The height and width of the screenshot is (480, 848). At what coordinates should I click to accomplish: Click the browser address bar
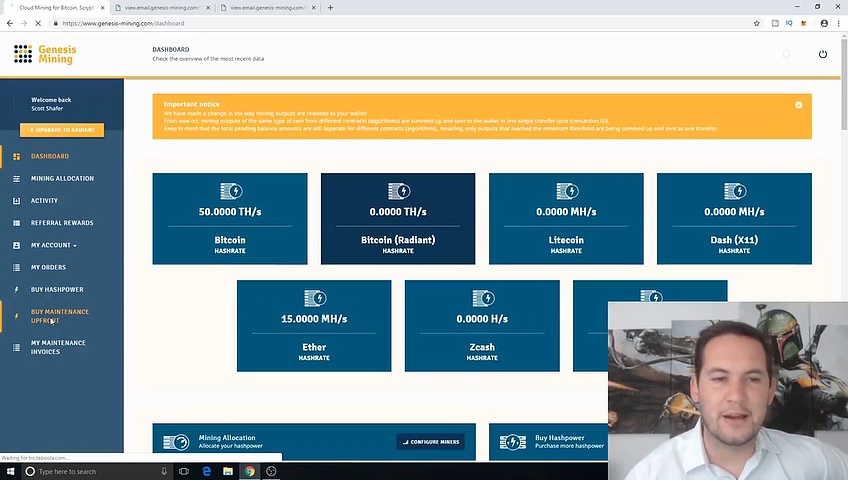click(x=400, y=23)
